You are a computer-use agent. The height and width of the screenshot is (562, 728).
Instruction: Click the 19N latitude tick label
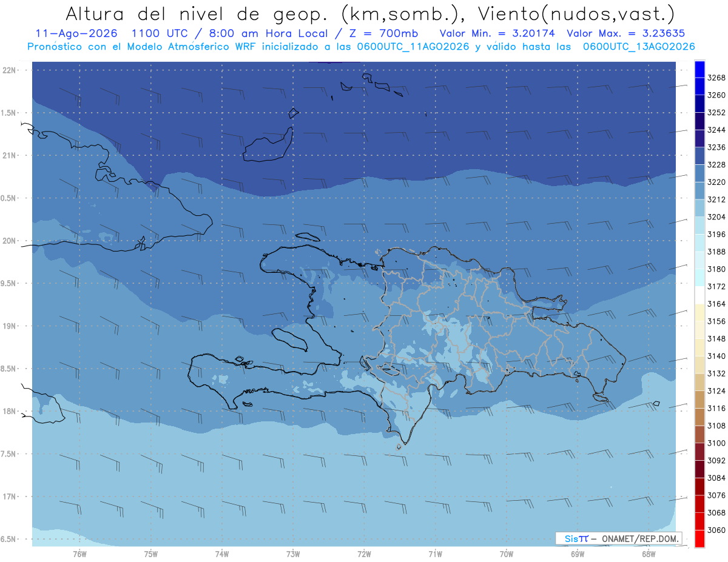10,326
